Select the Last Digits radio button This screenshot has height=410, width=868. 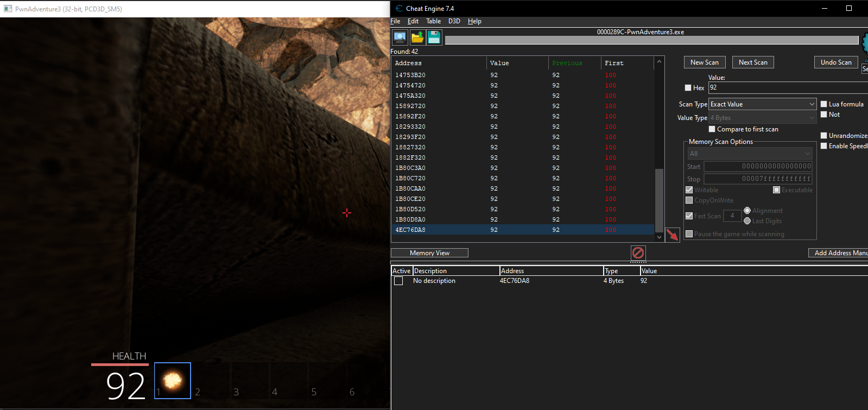[747, 221]
